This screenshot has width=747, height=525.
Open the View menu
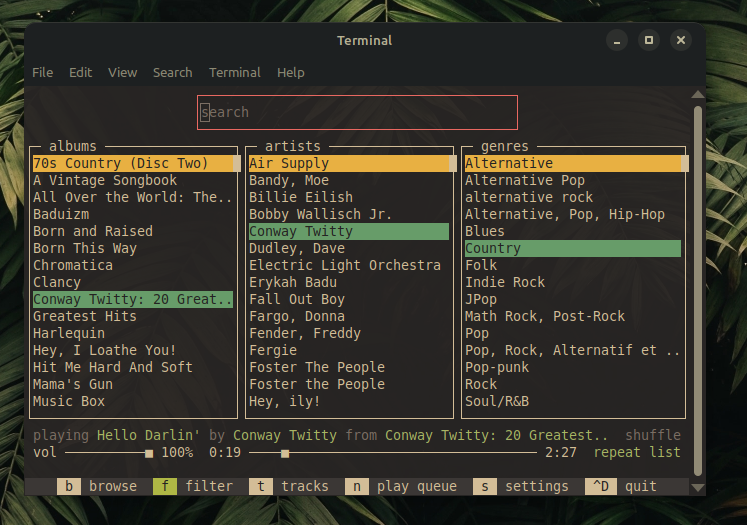pos(122,72)
